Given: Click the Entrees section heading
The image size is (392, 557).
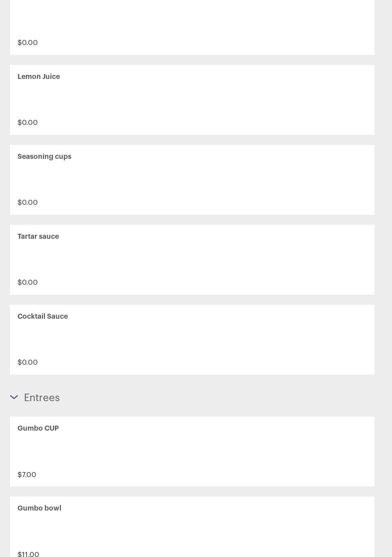Looking at the screenshot, I should click(x=42, y=398).
